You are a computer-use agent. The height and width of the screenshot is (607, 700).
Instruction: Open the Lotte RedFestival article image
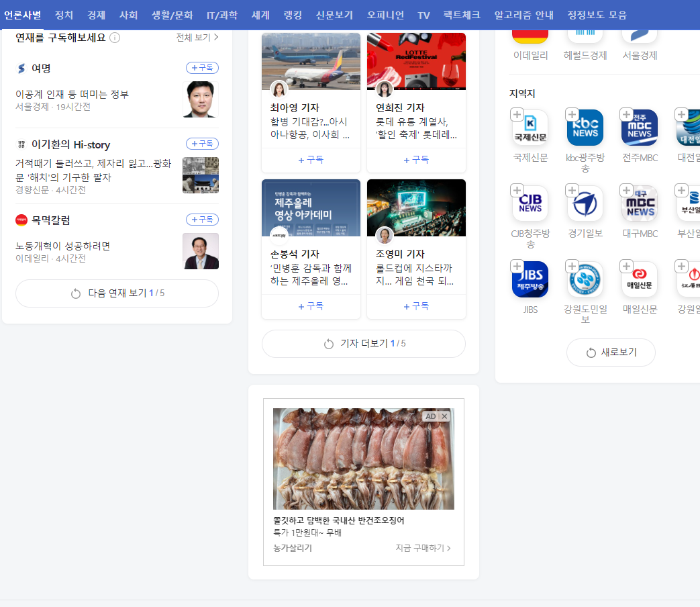[416, 61]
